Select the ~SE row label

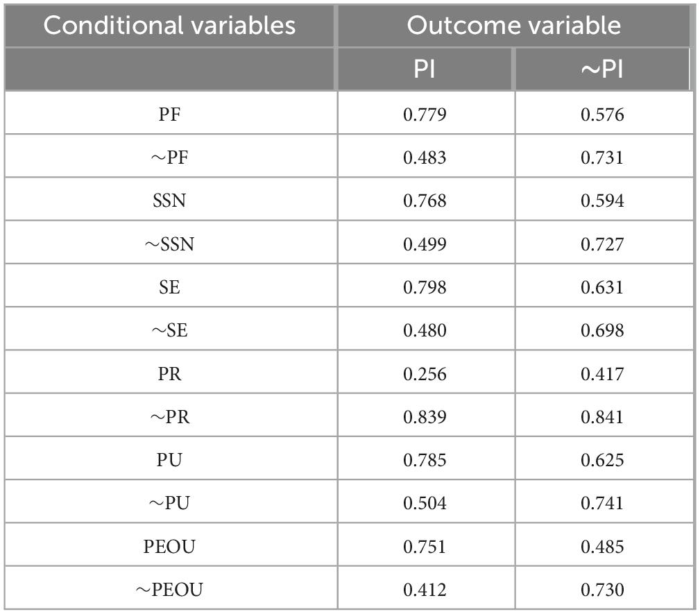point(169,330)
